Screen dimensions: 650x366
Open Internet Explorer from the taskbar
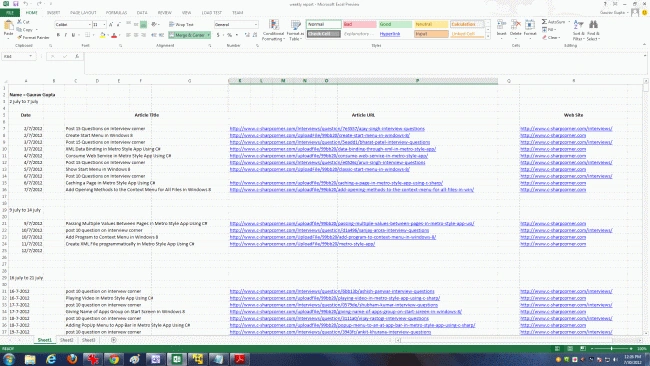tap(51, 359)
